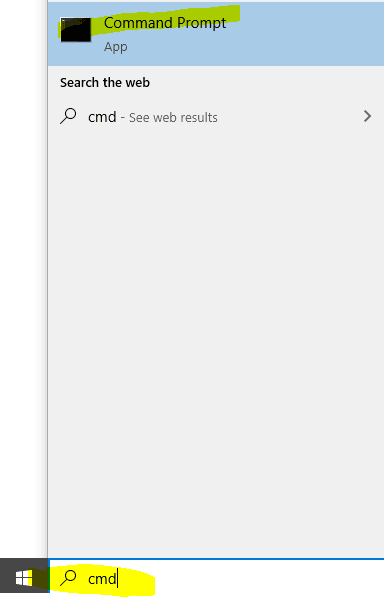The width and height of the screenshot is (384, 597).
Task: Click empty right side of the search input field
Action: [x=266, y=578]
